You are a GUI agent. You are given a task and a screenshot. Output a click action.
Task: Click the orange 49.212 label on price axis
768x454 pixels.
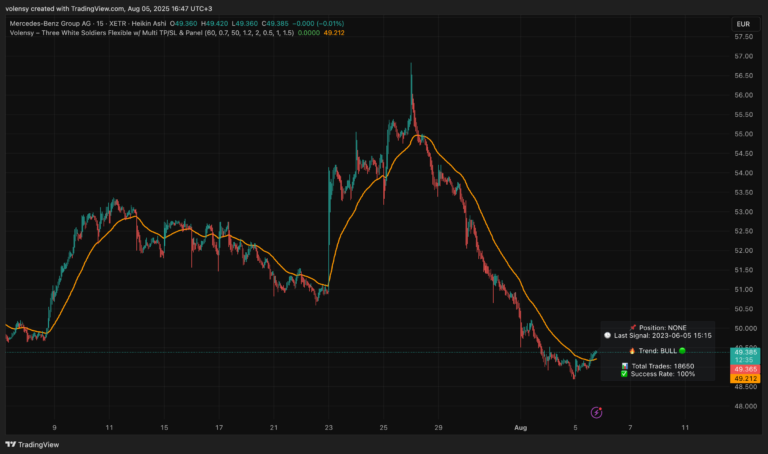[744, 379]
